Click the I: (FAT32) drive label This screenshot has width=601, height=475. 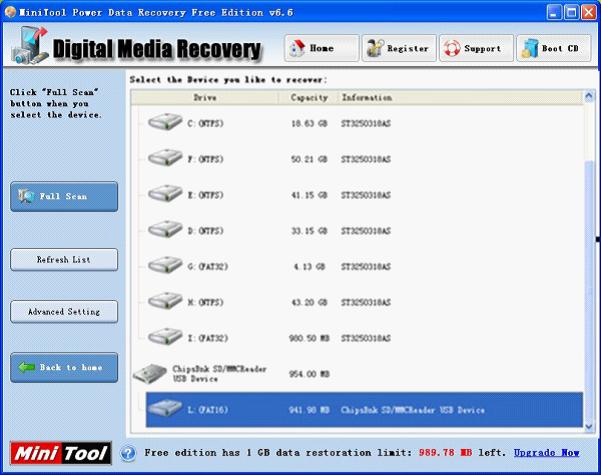coord(208,338)
